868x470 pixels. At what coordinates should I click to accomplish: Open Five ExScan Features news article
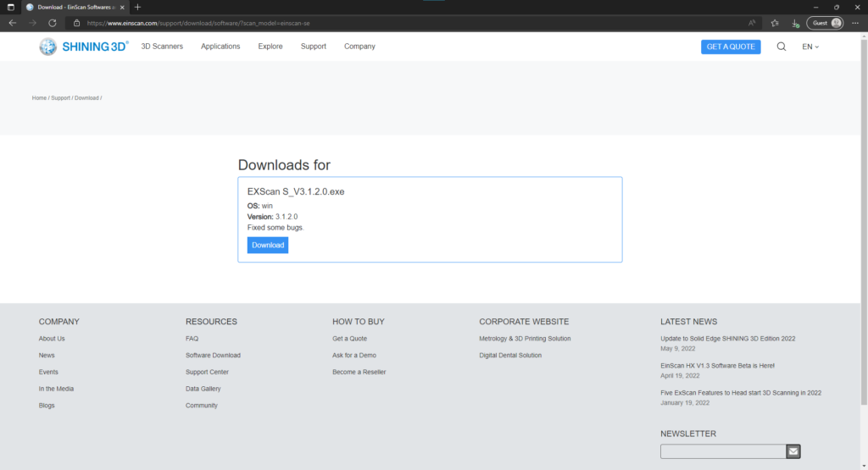741,393
